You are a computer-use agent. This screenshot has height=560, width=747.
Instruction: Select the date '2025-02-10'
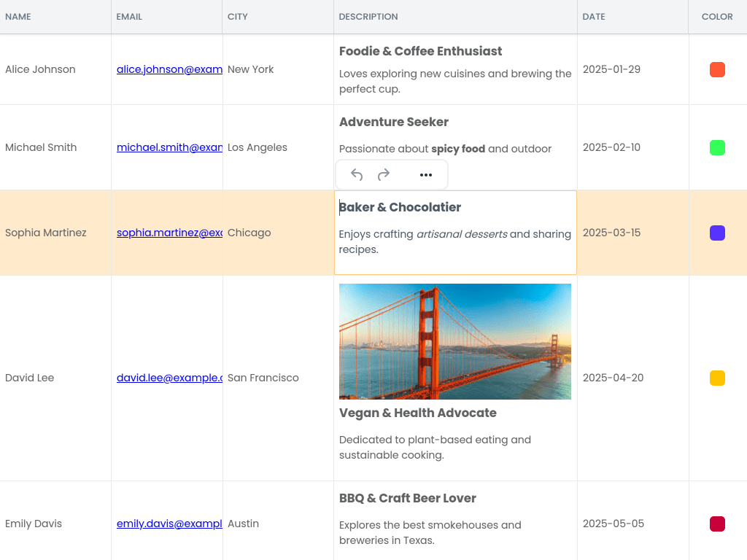point(611,147)
